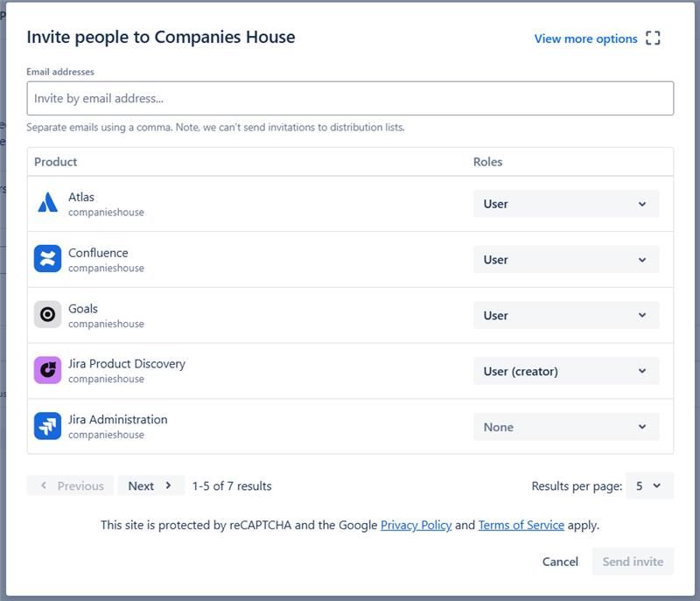Click the 'Email addresses' label
700x601 pixels.
(x=60, y=72)
